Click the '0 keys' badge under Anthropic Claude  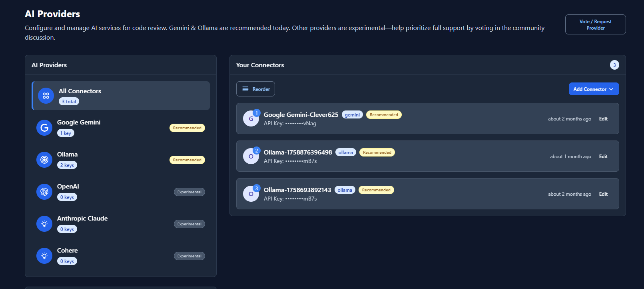click(x=67, y=229)
